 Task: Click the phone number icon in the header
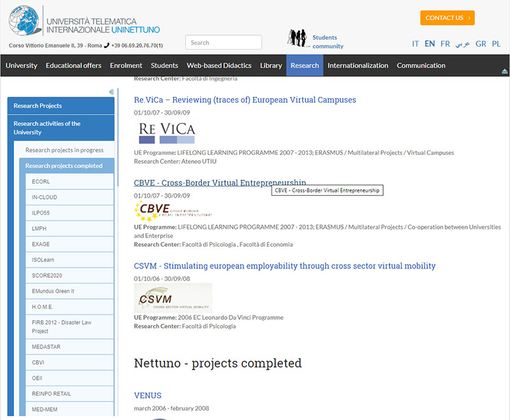(x=106, y=45)
